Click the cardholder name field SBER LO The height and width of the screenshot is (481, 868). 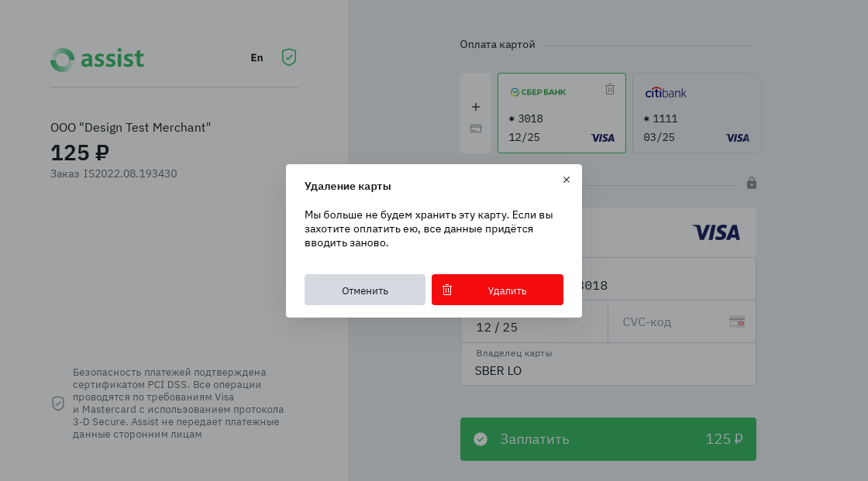pos(608,370)
